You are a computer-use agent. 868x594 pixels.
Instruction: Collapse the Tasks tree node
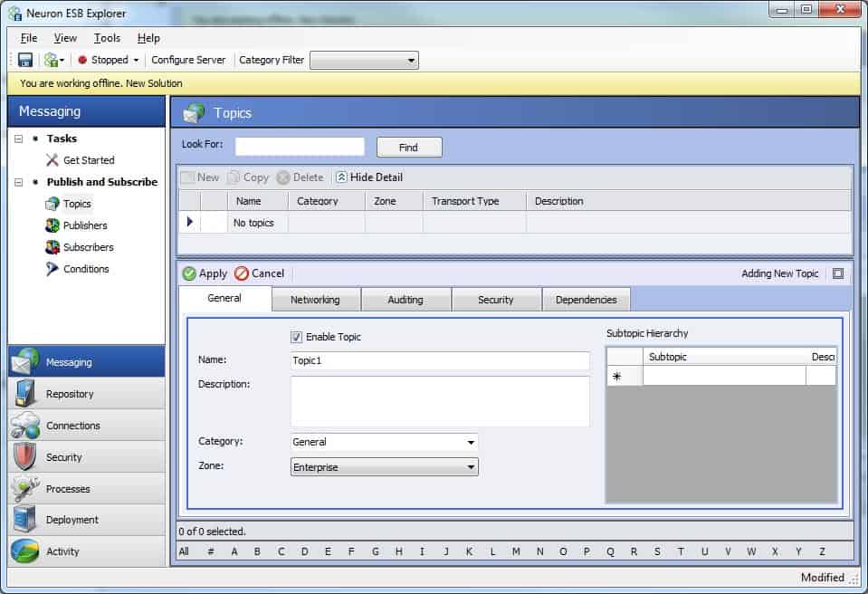tap(18, 139)
